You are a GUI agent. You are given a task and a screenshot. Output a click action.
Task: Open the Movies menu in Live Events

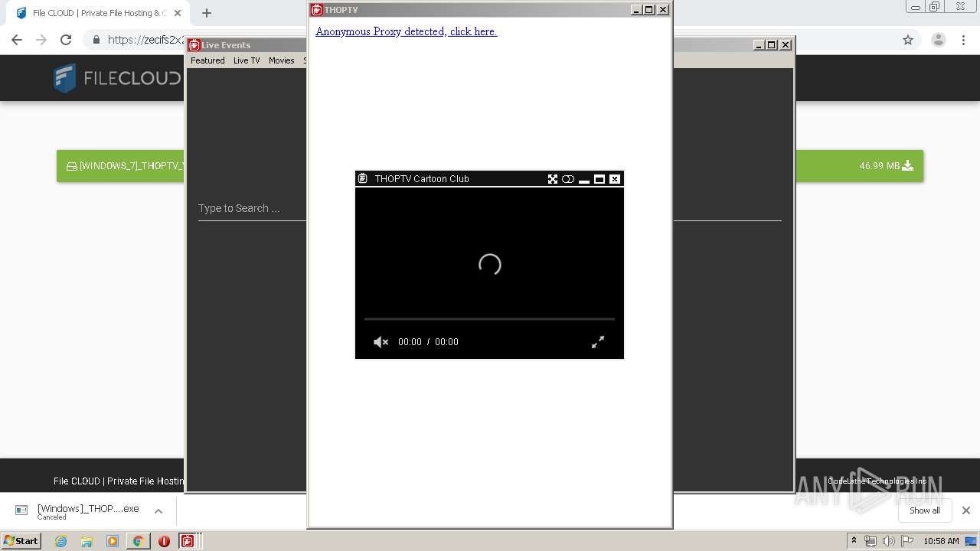[281, 60]
